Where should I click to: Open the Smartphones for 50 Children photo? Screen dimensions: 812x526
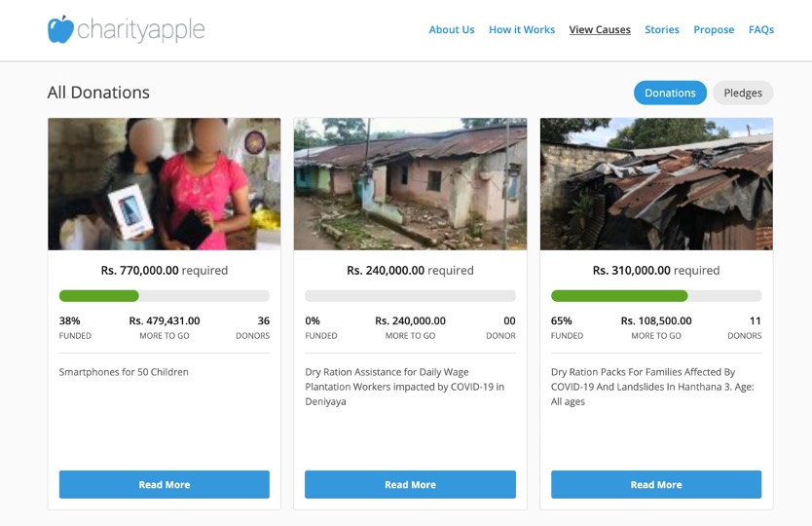(x=165, y=184)
